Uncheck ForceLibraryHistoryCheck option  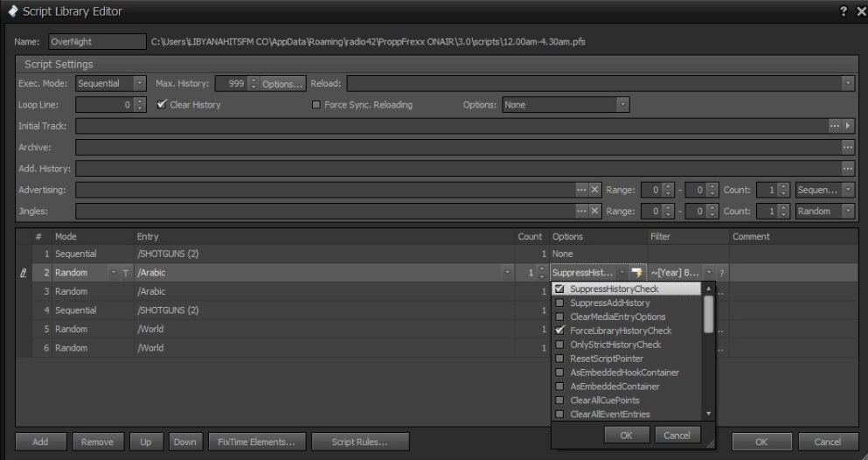pyautogui.click(x=559, y=331)
